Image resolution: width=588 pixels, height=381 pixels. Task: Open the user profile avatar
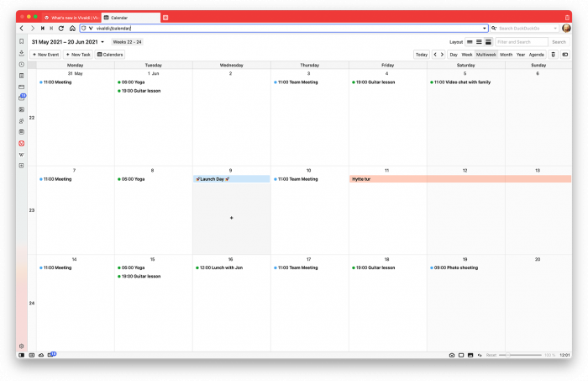coord(566,28)
